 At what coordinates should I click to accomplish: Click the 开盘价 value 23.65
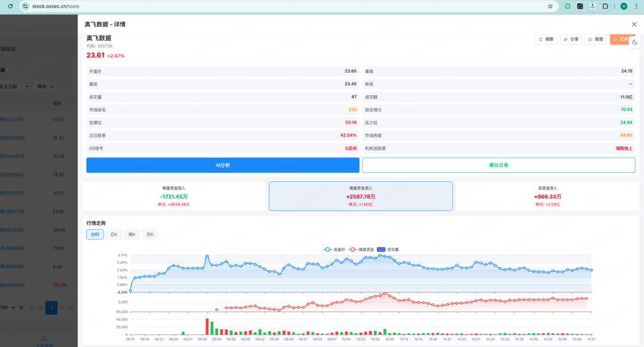tap(350, 71)
